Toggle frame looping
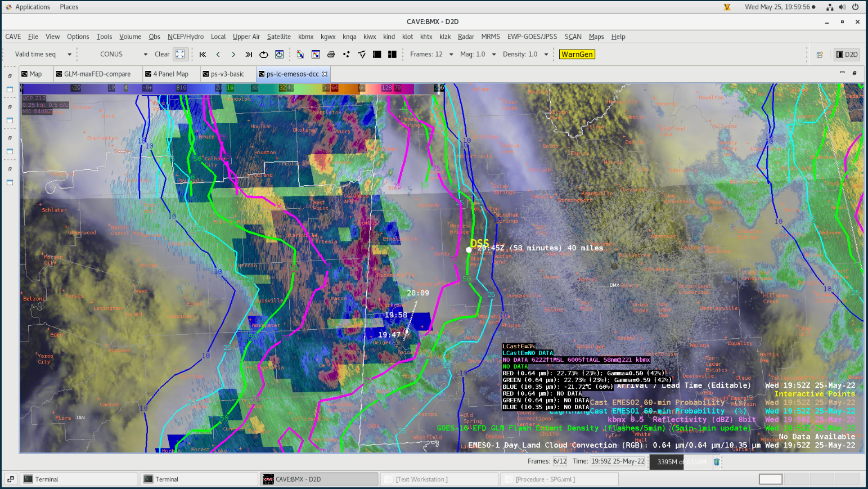The image size is (868, 489). tap(264, 55)
